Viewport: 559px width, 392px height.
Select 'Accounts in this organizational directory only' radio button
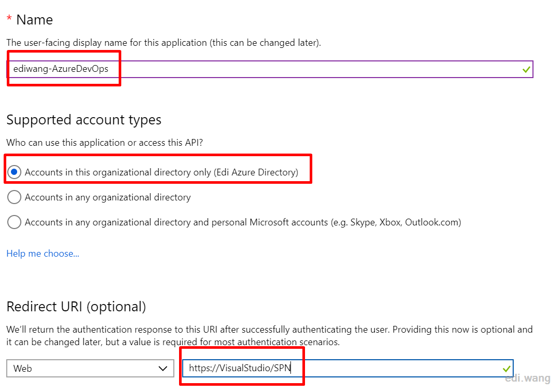click(14, 172)
